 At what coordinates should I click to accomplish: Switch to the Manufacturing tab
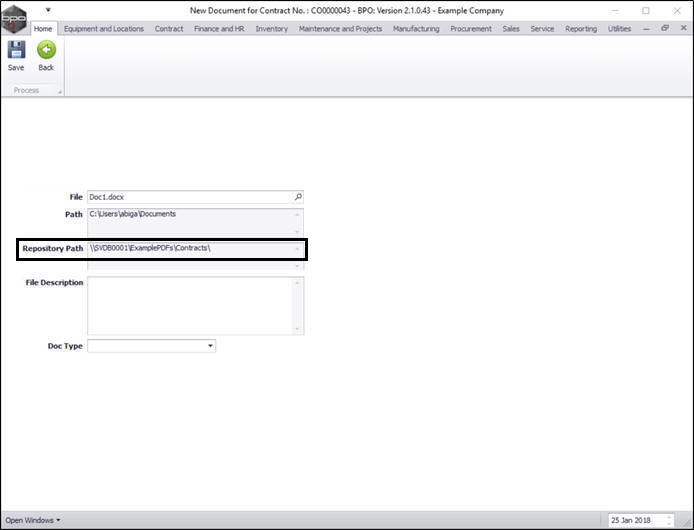coord(416,29)
